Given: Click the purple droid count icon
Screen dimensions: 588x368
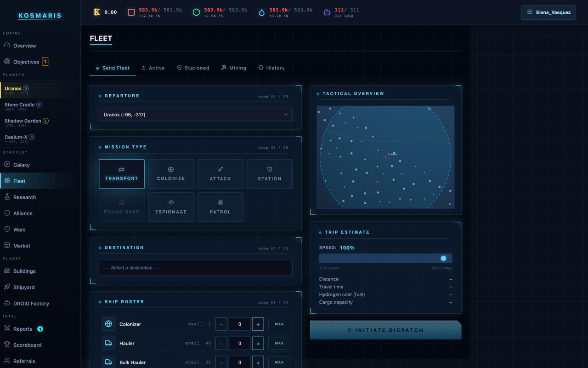Looking at the screenshot, I should click(327, 12).
